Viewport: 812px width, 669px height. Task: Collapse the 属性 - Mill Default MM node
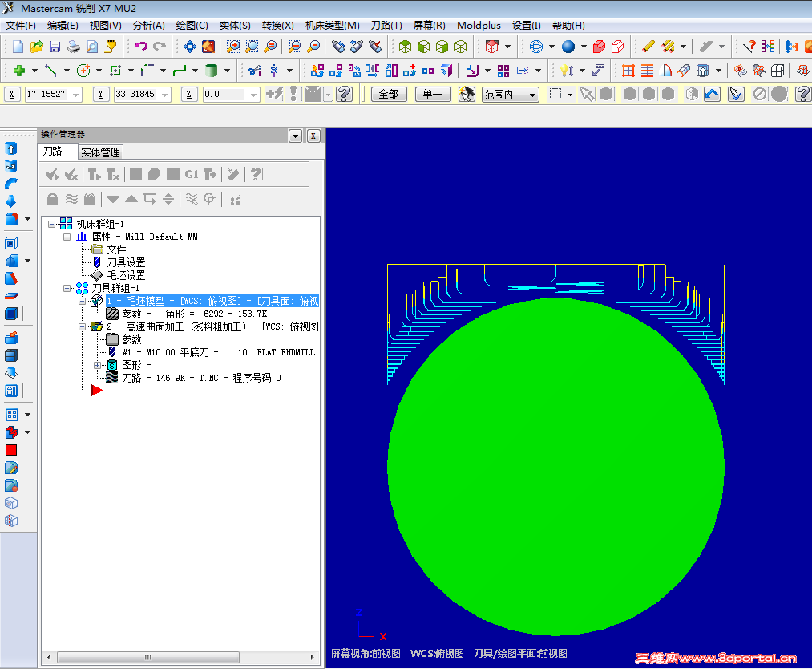click(67, 237)
